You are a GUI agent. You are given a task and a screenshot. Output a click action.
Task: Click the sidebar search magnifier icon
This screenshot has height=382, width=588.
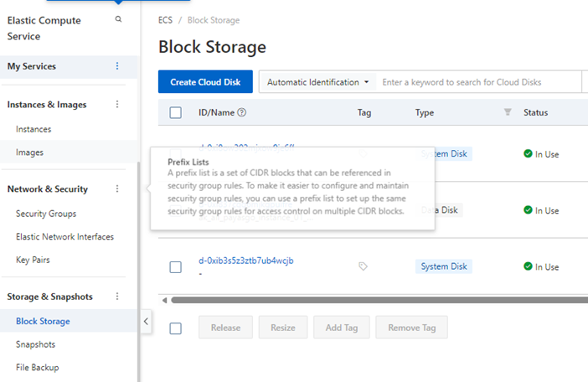pos(118,19)
